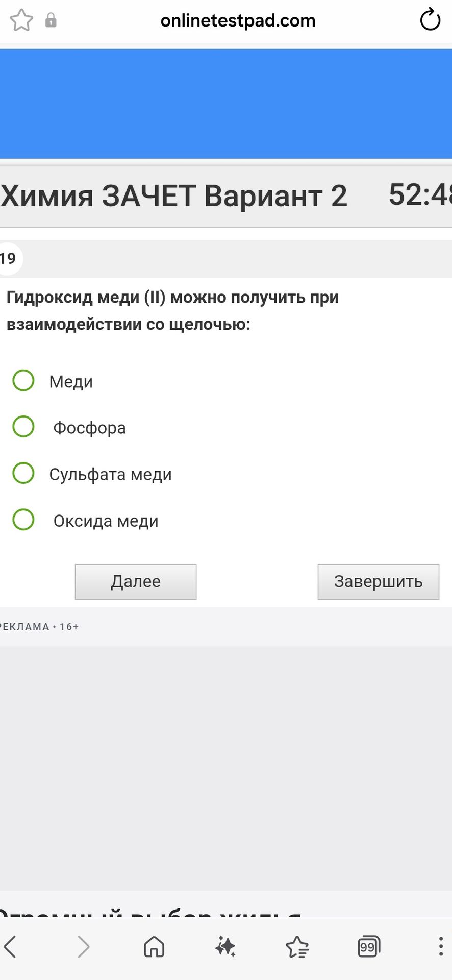Go forward with the right arrow icon
This screenshot has height=980, width=452.
[x=83, y=947]
